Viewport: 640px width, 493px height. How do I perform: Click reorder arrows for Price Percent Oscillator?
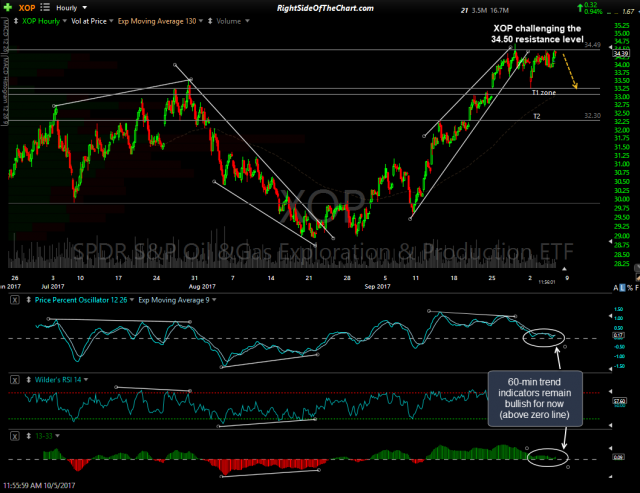point(29,300)
